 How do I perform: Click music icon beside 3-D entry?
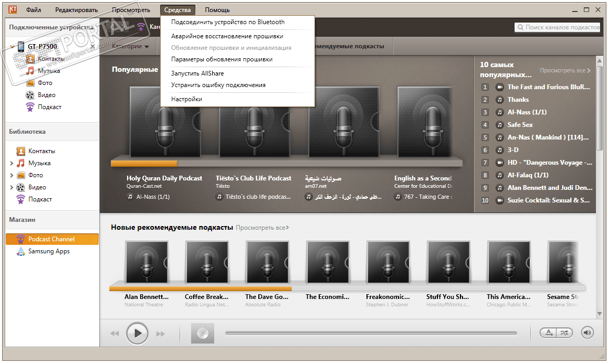[x=500, y=150]
